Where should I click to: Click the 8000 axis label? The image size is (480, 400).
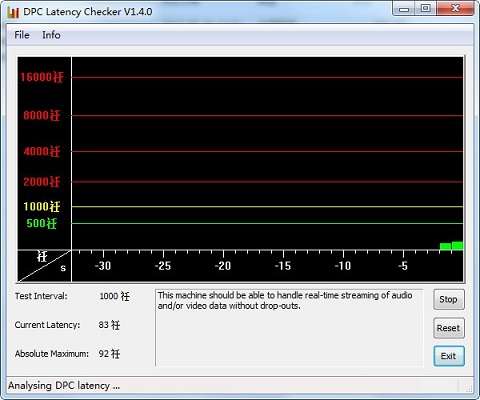[42, 116]
